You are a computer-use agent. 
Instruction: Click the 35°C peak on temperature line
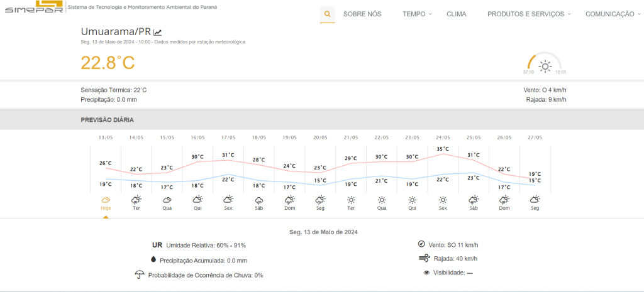[x=443, y=153]
